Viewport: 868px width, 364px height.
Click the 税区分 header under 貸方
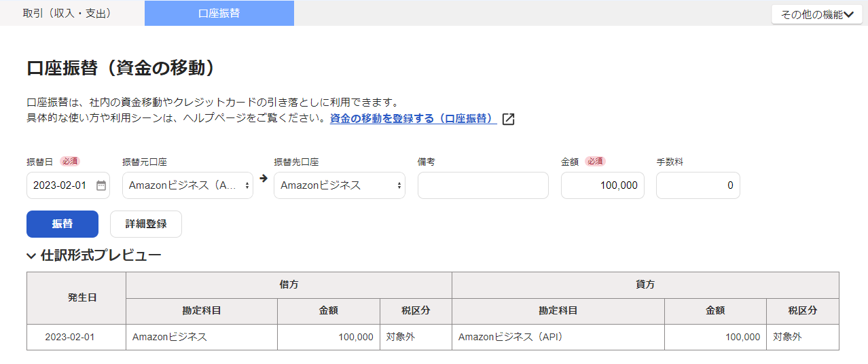pyautogui.click(x=803, y=311)
